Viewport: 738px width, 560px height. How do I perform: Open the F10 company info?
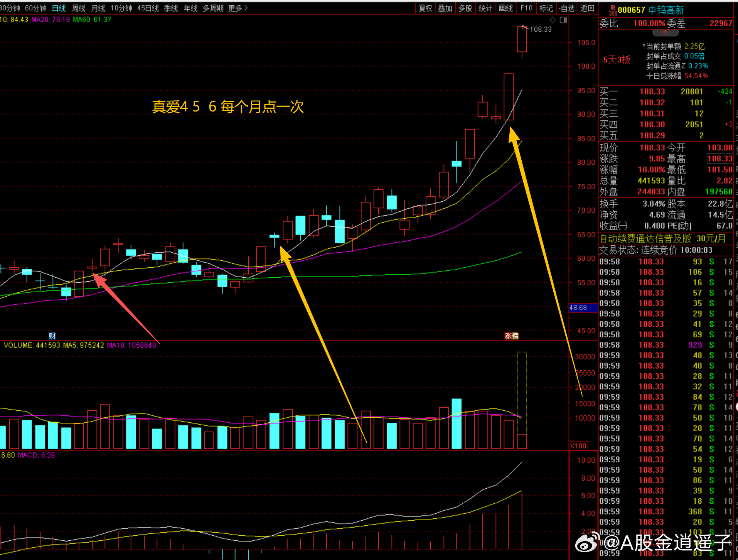coord(526,8)
